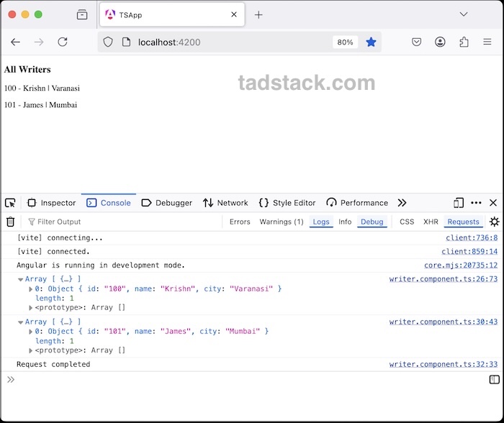Open the list all tabs chevron
The image size is (504, 423).
pyautogui.click(x=464, y=14)
